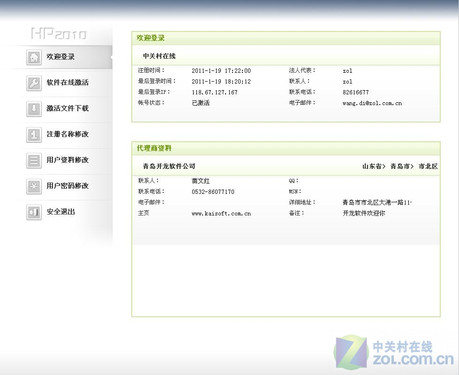Click the HP2010 logo
Screen dimensions: 459x375
(59, 33)
